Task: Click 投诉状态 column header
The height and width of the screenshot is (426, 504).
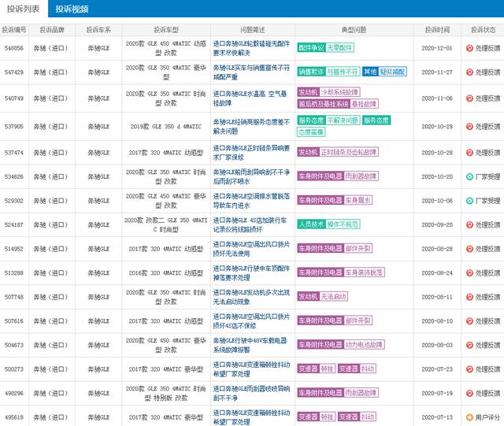Action: [x=483, y=30]
